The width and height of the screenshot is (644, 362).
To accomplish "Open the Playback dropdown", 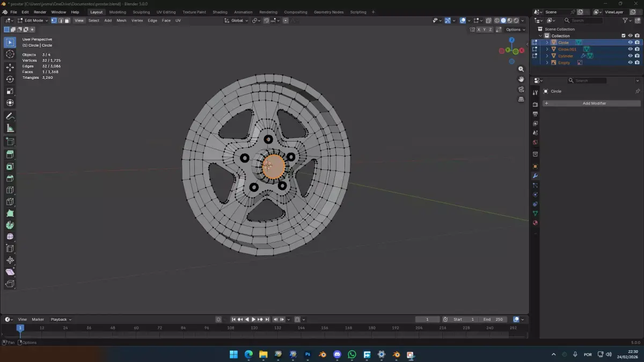I will (x=61, y=319).
